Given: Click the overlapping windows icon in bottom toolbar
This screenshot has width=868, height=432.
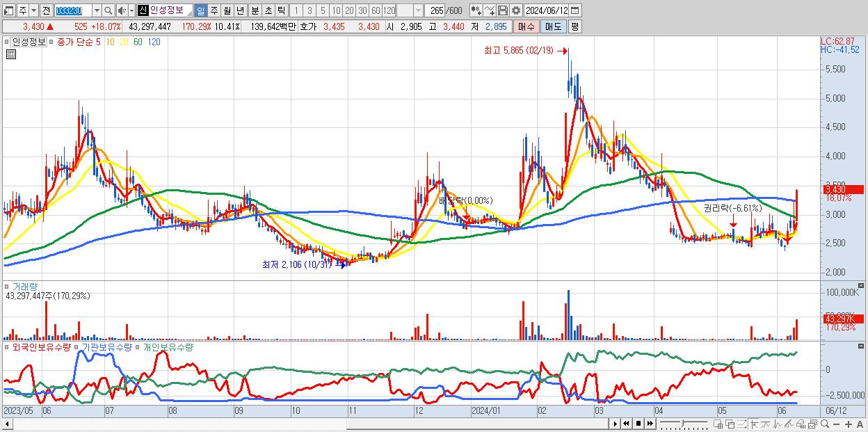Looking at the screenshot, I should (x=730, y=424).
